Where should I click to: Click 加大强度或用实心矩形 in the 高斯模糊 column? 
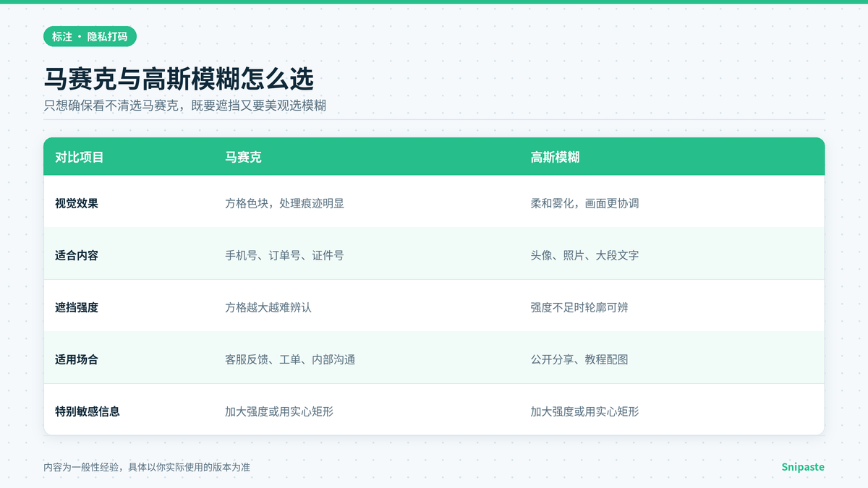coord(584,411)
